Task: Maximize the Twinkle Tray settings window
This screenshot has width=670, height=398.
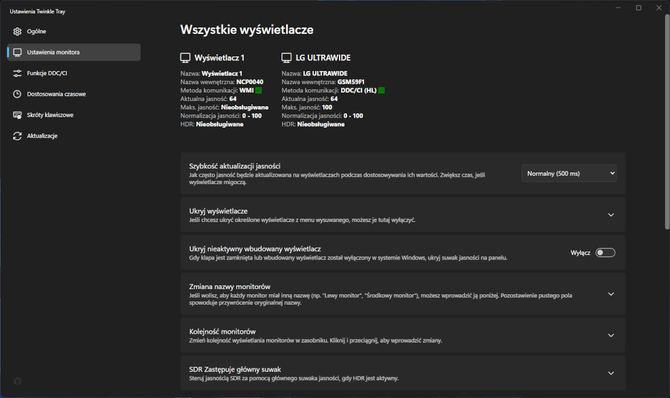Action: tap(638, 8)
